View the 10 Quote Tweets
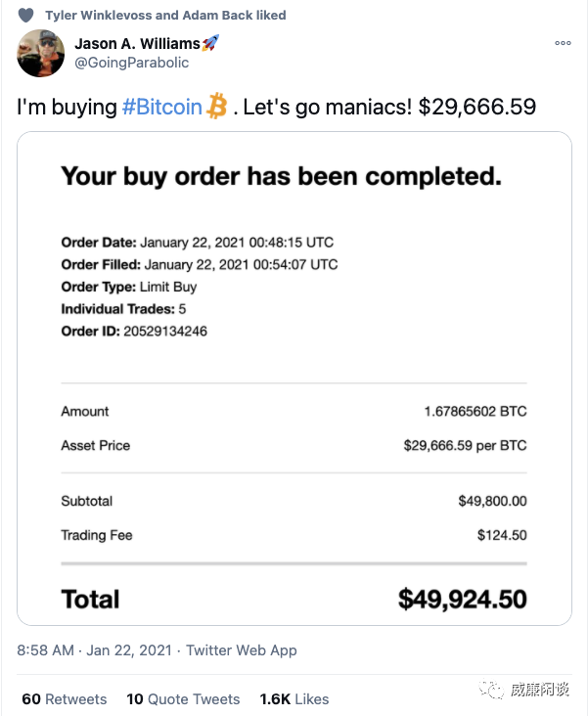588x716 pixels. click(x=183, y=699)
